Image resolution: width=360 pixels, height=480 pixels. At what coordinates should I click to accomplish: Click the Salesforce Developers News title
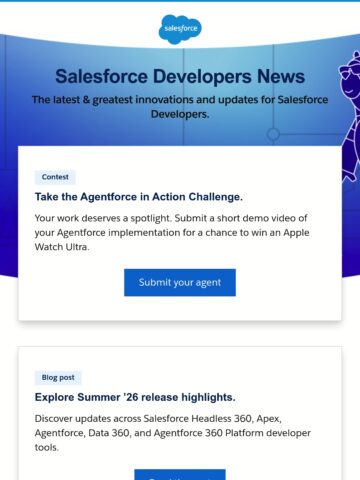[x=180, y=76]
